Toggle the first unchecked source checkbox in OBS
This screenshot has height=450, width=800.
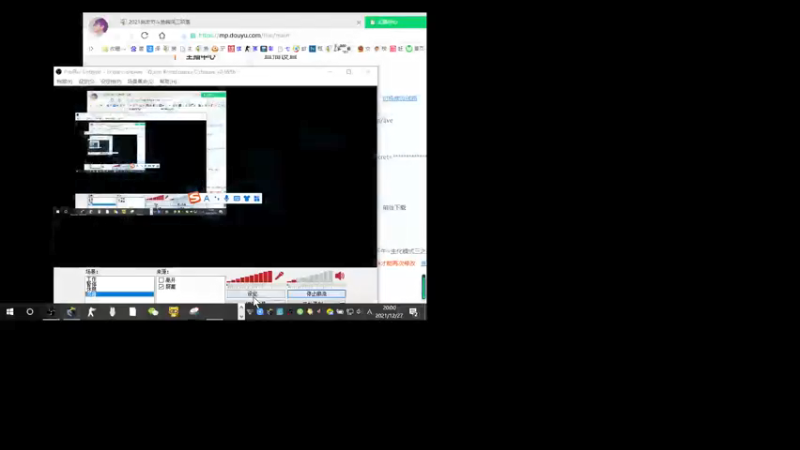point(161,280)
